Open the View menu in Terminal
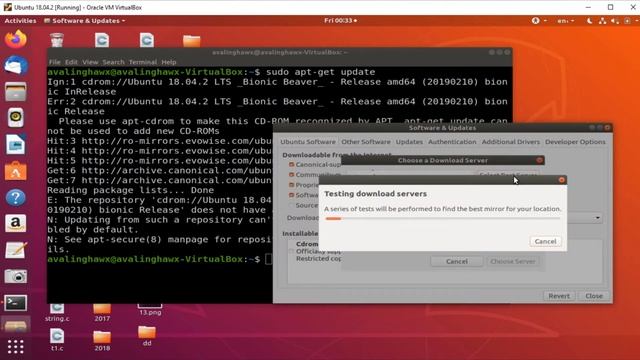Image resolution: width=640 pixels, height=360 pixels. click(90, 62)
